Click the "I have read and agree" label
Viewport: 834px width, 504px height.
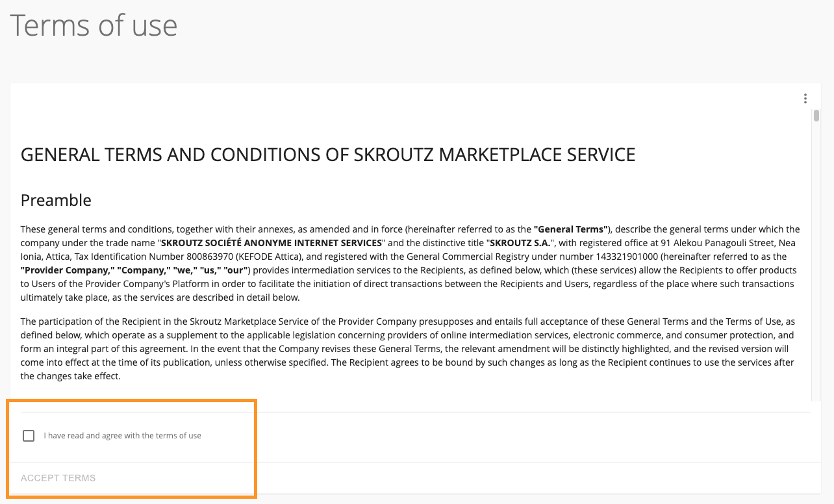123,436
